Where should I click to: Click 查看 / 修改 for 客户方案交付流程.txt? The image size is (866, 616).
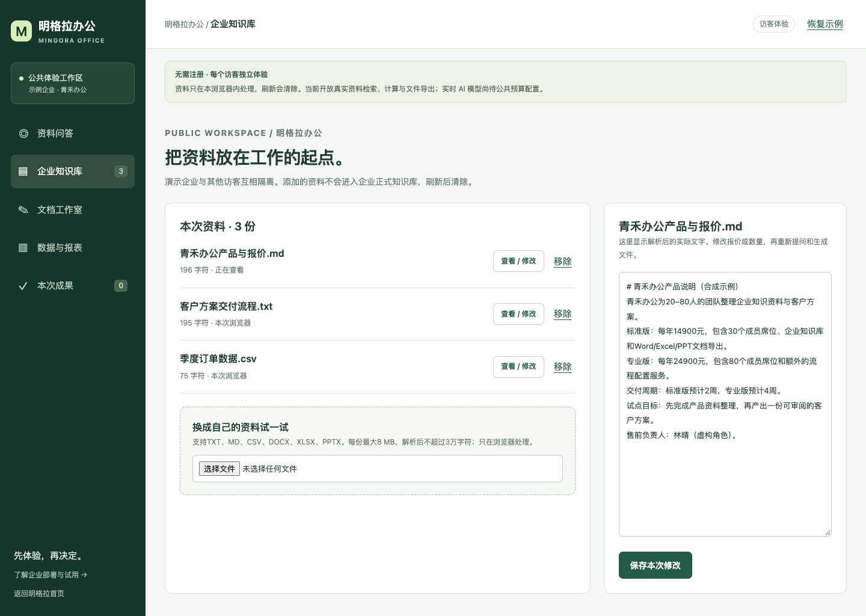[518, 314]
